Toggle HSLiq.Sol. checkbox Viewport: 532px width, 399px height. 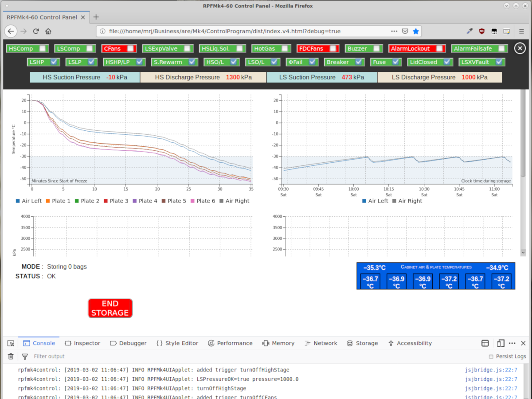(240, 49)
